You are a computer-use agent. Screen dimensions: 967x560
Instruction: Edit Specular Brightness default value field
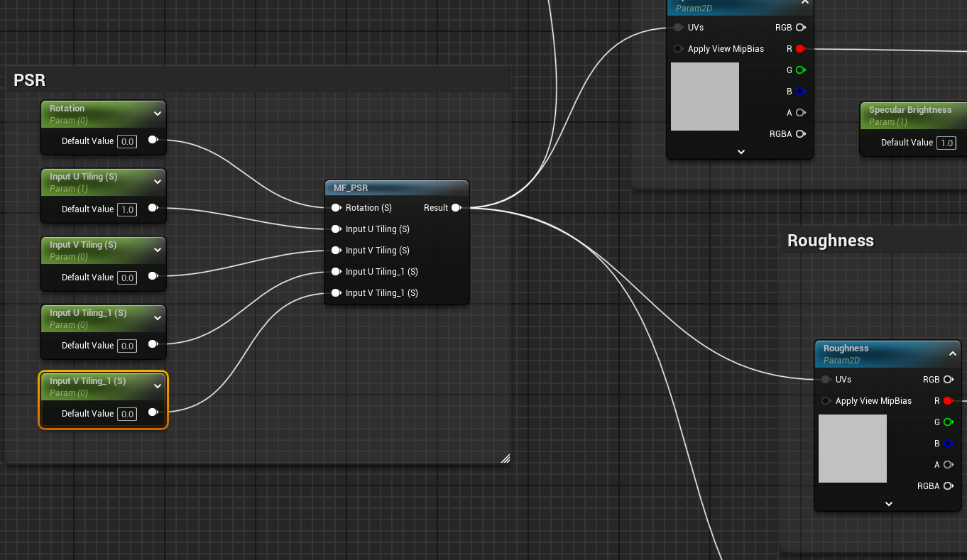point(946,143)
